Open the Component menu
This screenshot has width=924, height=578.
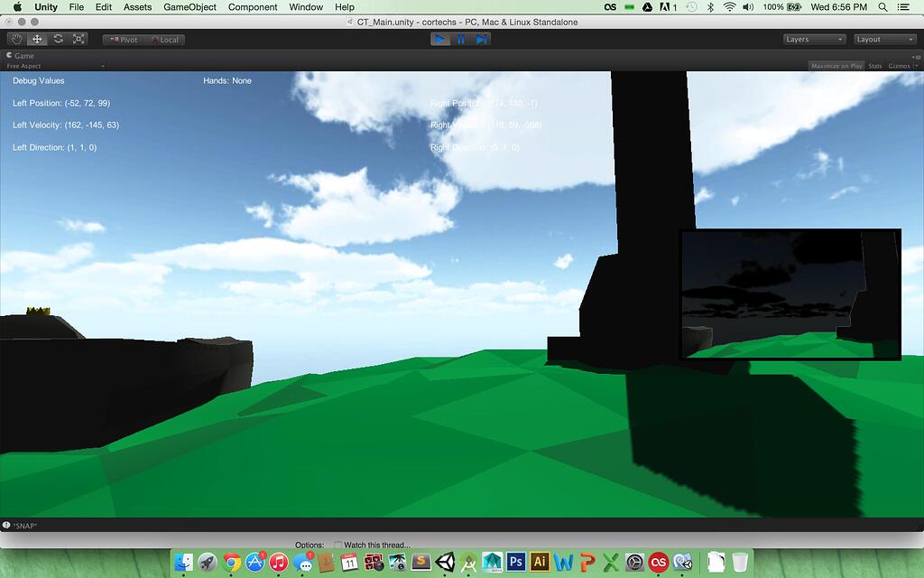click(252, 6)
